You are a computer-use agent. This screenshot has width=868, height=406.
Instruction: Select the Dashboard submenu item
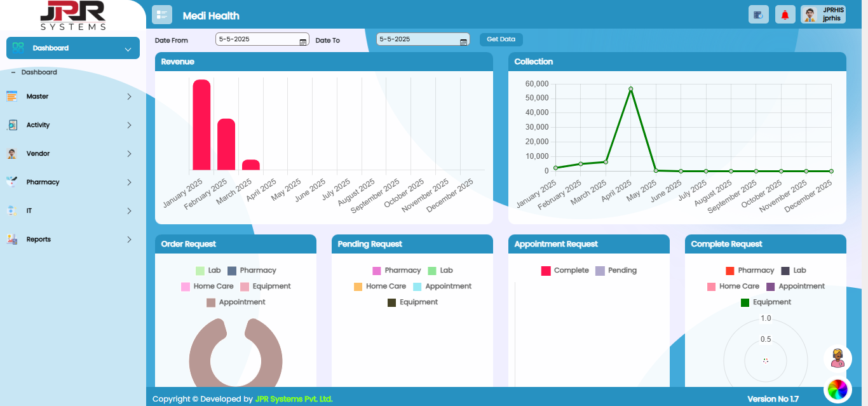coord(39,72)
